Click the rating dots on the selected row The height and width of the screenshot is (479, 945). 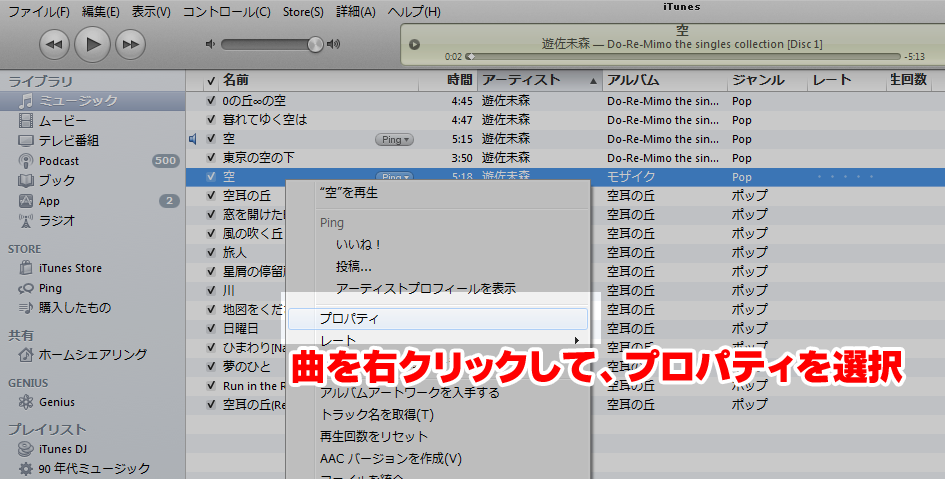click(x=846, y=177)
